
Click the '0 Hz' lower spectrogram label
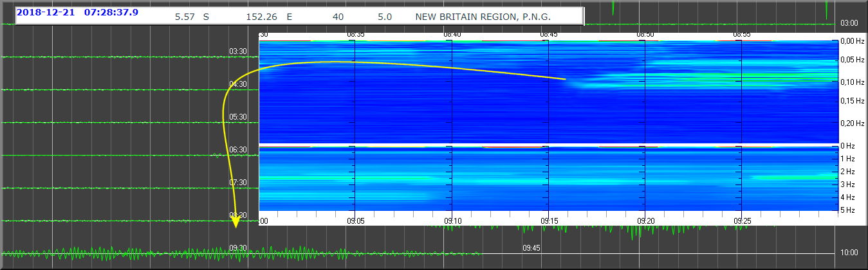849,146
